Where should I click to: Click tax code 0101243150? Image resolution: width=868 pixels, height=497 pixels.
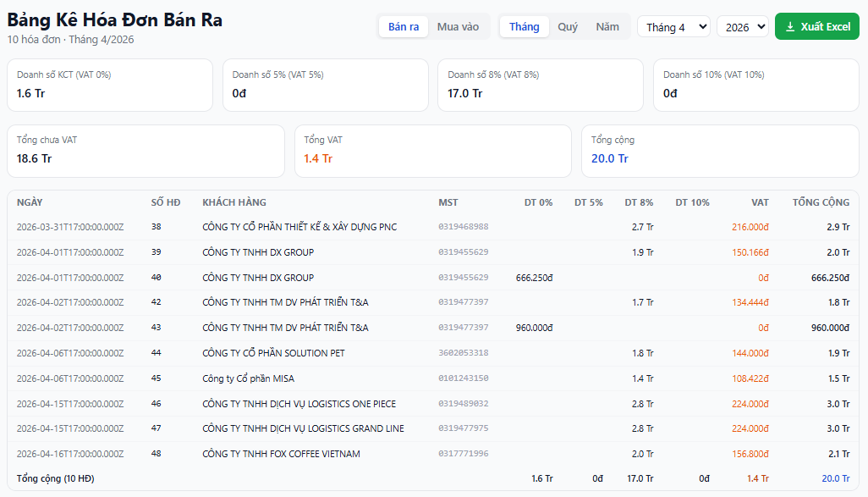tap(464, 378)
